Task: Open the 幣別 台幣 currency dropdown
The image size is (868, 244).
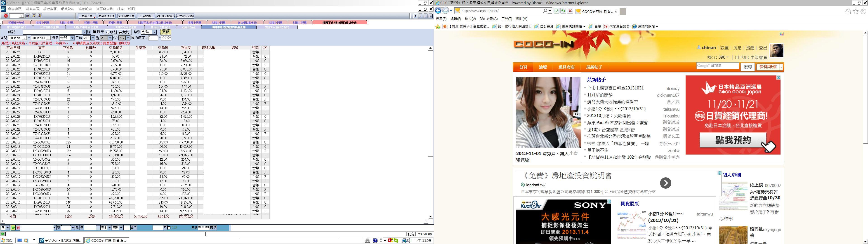Action: (x=154, y=32)
